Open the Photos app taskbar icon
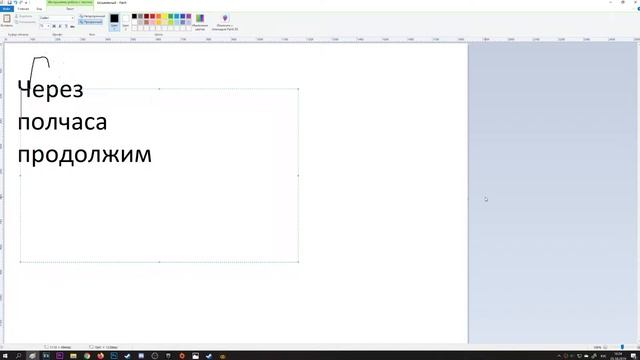 click(x=196, y=356)
